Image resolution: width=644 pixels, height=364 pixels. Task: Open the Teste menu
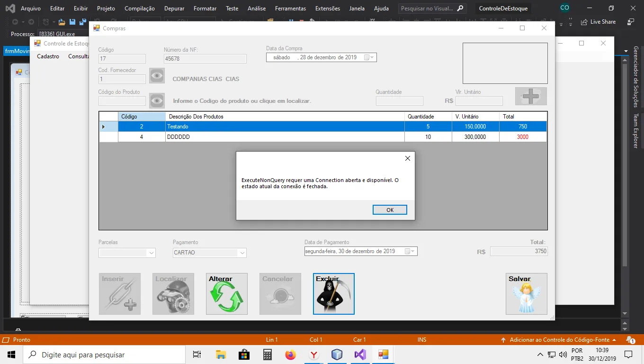click(x=232, y=9)
